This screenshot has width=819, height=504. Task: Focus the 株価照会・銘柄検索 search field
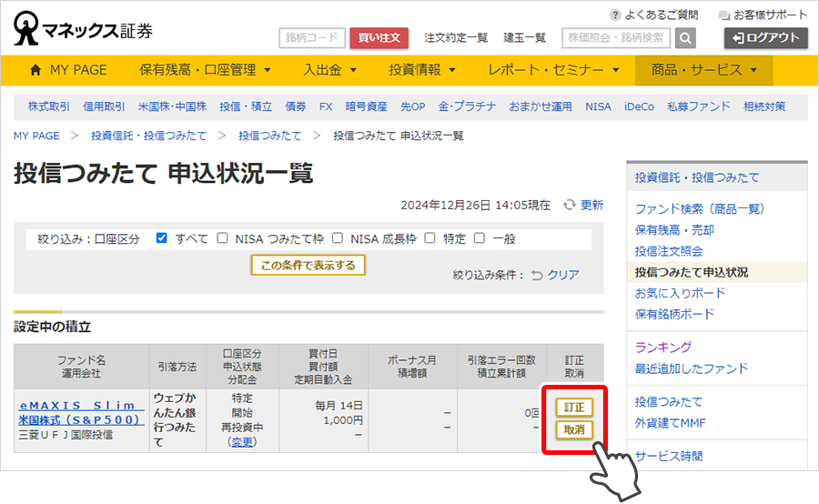click(x=616, y=38)
